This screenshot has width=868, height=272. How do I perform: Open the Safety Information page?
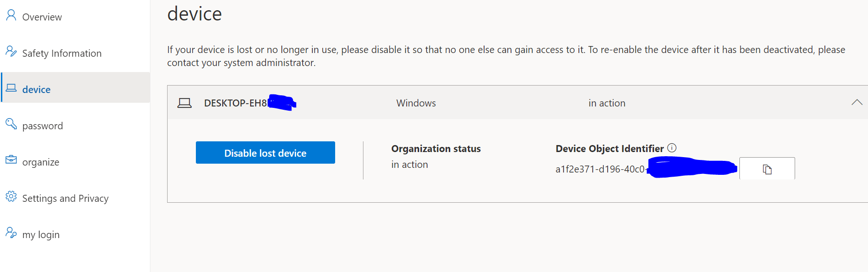62,53
